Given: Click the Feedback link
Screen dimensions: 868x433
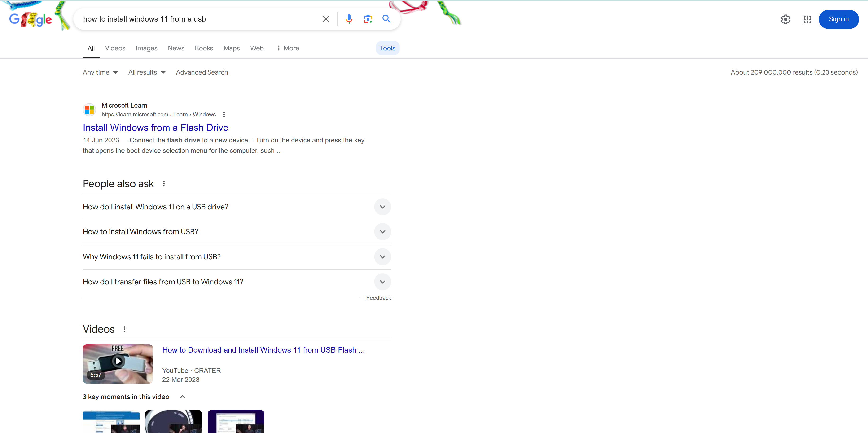Looking at the screenshot, I should [378, 298].
